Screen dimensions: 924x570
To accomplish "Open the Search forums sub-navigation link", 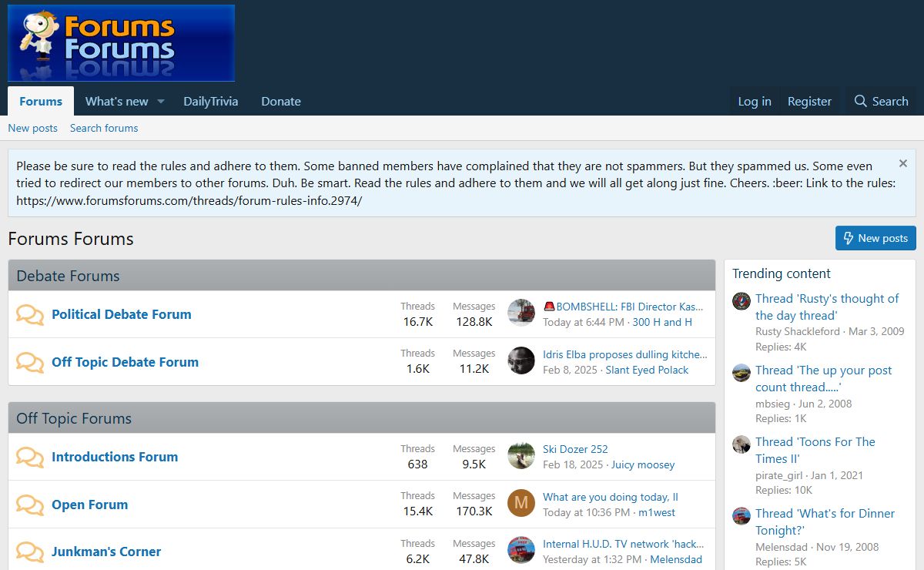I will point(104,128).
